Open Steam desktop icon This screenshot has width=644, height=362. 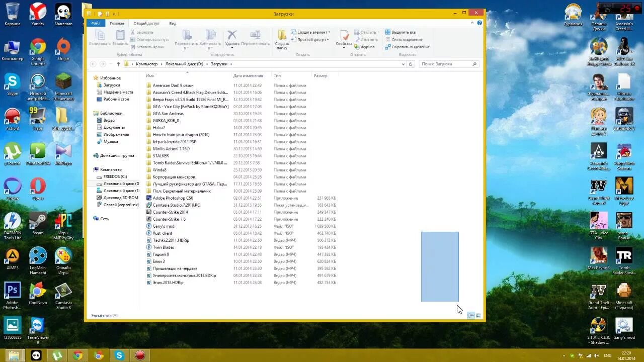[x=38, y=224]
